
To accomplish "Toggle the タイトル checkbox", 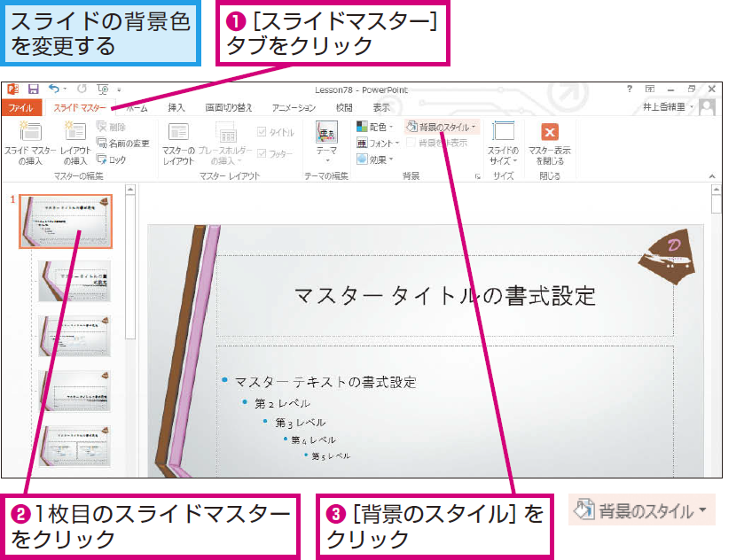I will (x=276, y=132).
